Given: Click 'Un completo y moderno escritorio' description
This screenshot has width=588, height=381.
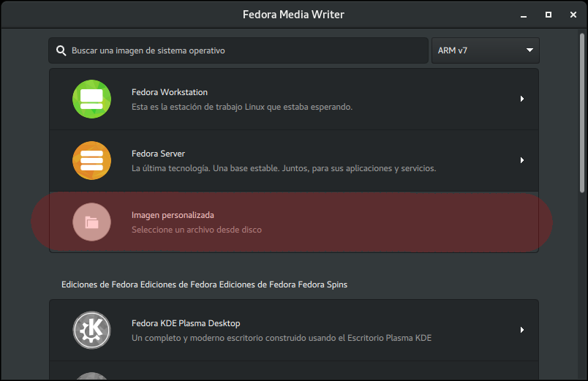Looking at the screenshot, I should (282, 338).
